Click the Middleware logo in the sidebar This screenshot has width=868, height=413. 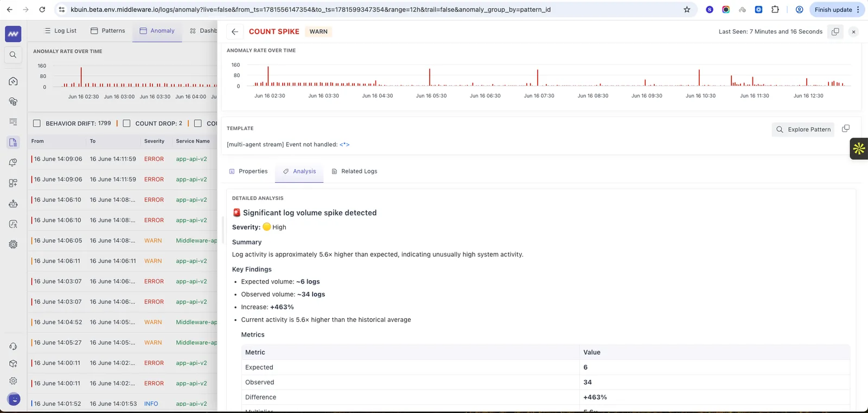(x=13, y=34)
